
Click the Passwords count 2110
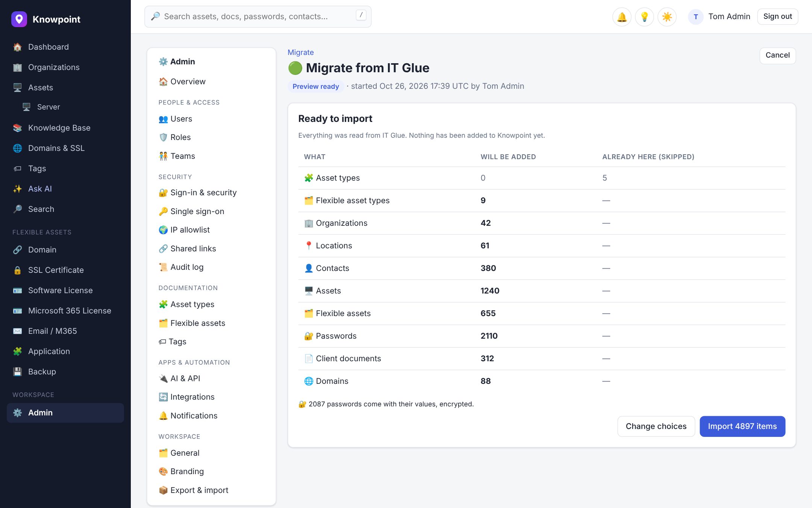(x=489, y=336)
